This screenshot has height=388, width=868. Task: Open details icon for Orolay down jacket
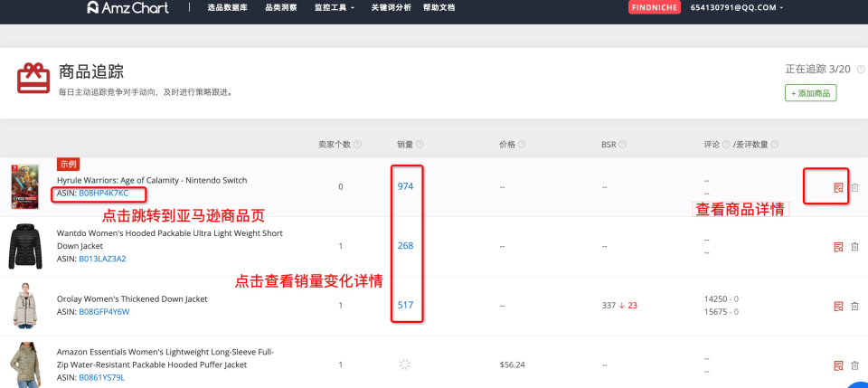[x=838, y=306]
